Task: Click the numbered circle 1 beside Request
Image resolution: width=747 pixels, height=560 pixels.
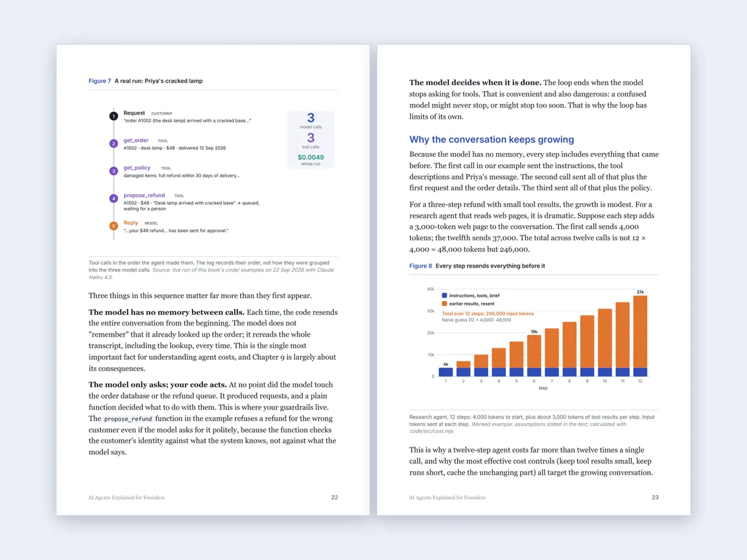Action: [x=113, y=116]
